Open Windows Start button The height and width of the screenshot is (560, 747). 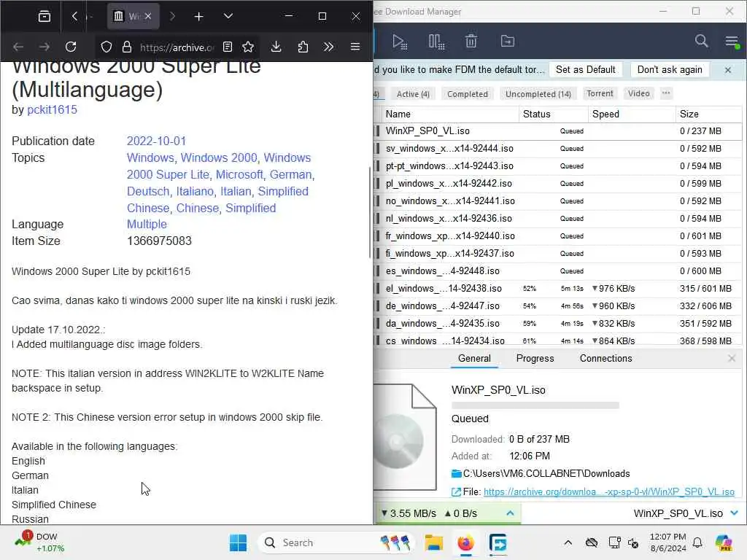click(x=238, y=542)
